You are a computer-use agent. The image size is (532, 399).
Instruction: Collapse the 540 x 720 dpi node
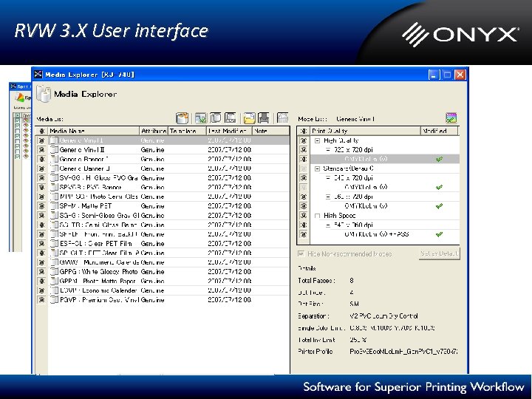click(328, 178)
